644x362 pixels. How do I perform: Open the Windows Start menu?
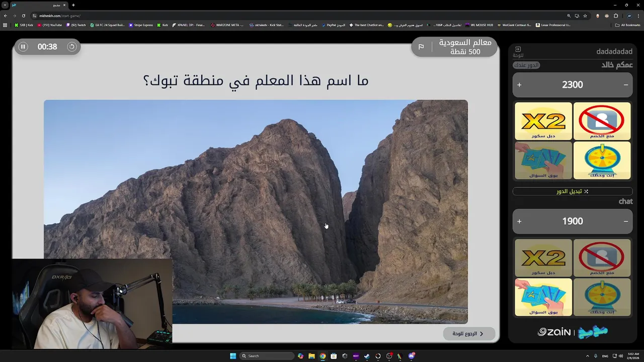tap(233, 356)
